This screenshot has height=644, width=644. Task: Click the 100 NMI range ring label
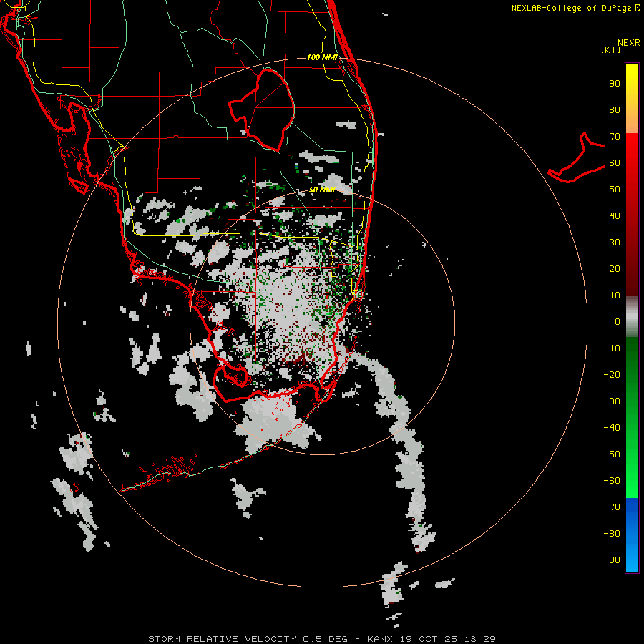click(x=322, y=57)
